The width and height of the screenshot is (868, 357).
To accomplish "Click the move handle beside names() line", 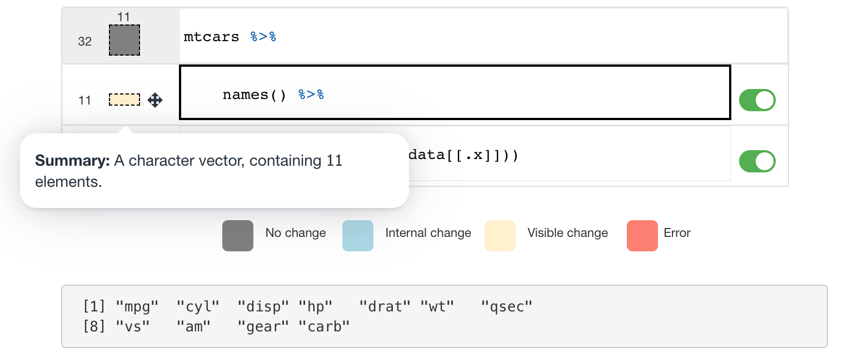I will tap(155, 100).
